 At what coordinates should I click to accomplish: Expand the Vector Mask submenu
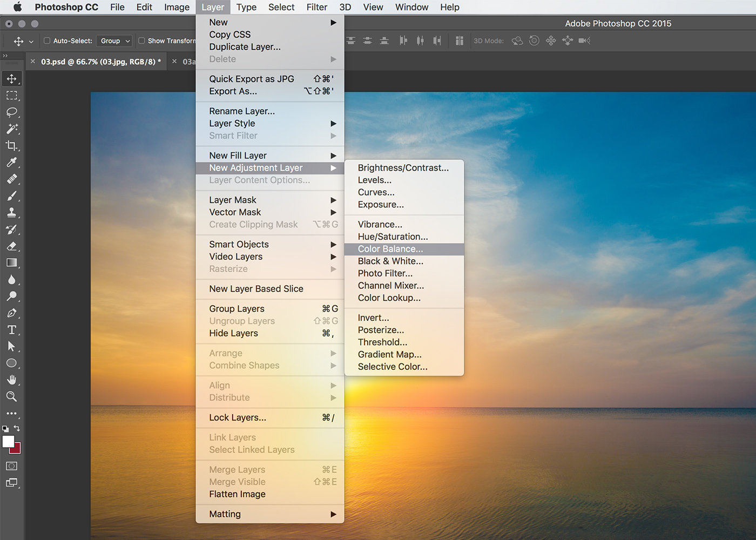(x=270, y=212)
